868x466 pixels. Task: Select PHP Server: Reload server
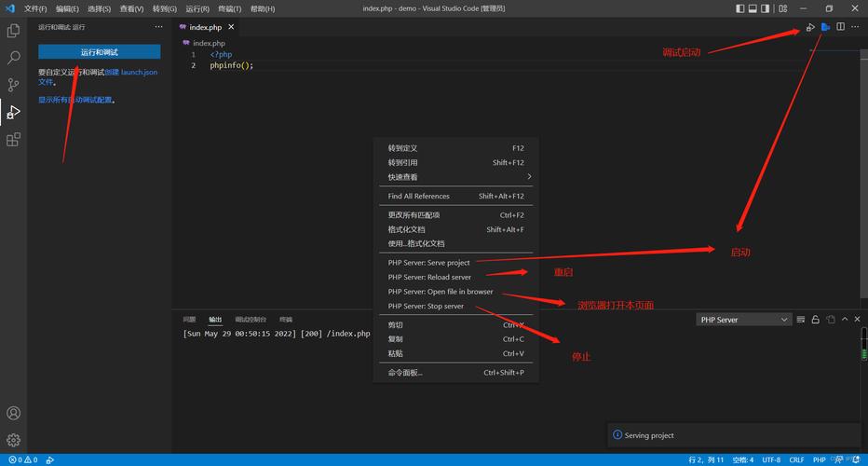[x=456, y=277]
